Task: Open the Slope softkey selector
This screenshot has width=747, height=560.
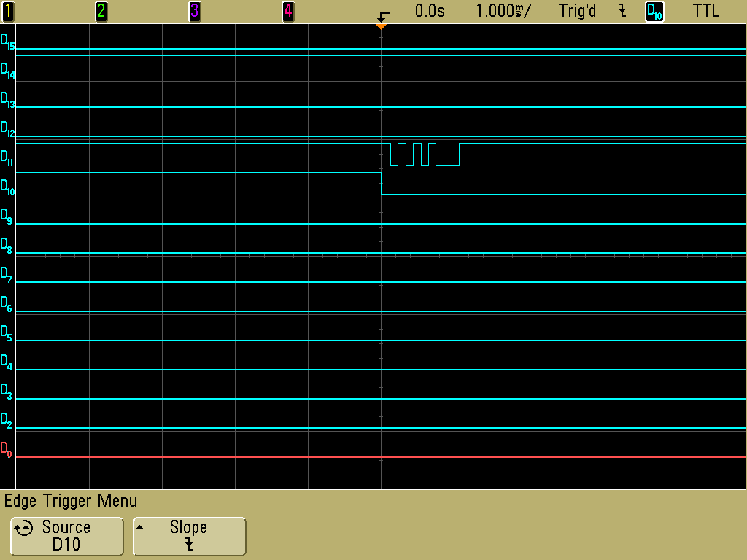Action: click(189, 536)
